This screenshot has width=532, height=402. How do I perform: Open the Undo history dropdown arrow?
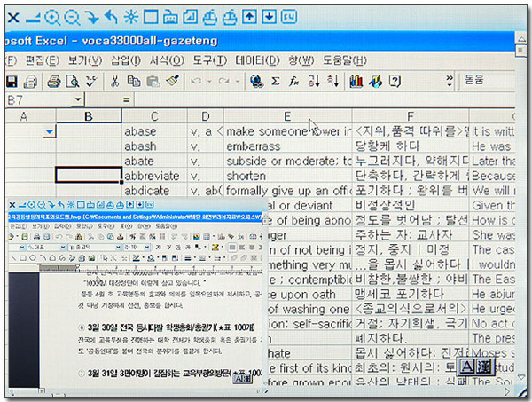[209, 82]
